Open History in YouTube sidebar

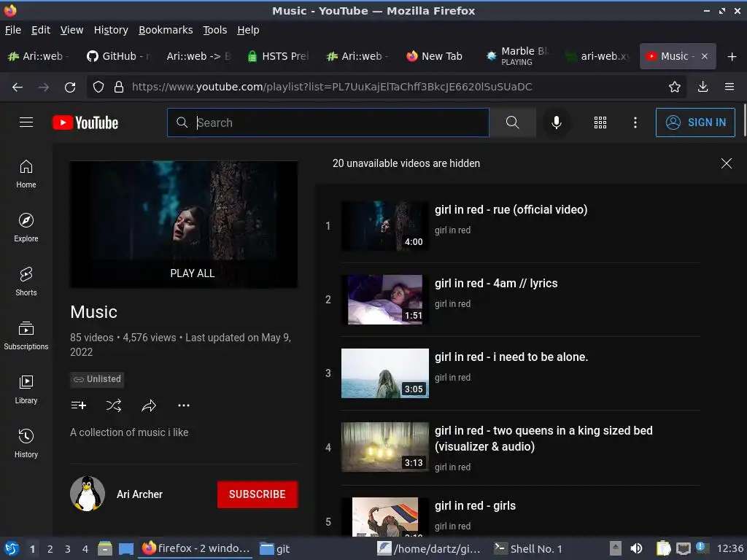pyautogui.click(x=26, y=443)
